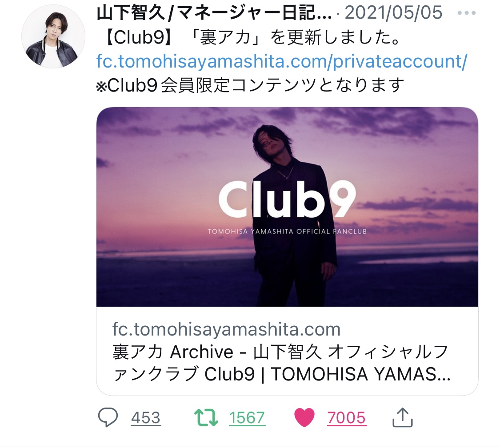Screen dimensions: 500x448
Task: View the 453 replies count
Action: [x=146, y=418]
